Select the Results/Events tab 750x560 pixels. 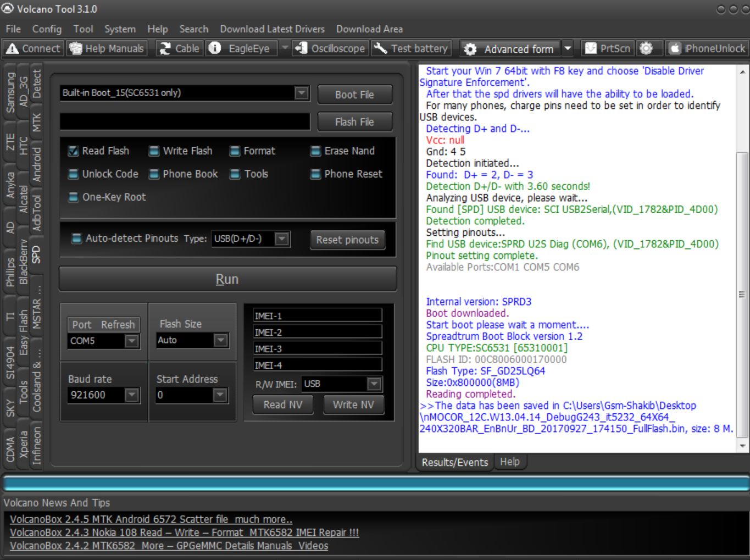(x=454, y=462)
